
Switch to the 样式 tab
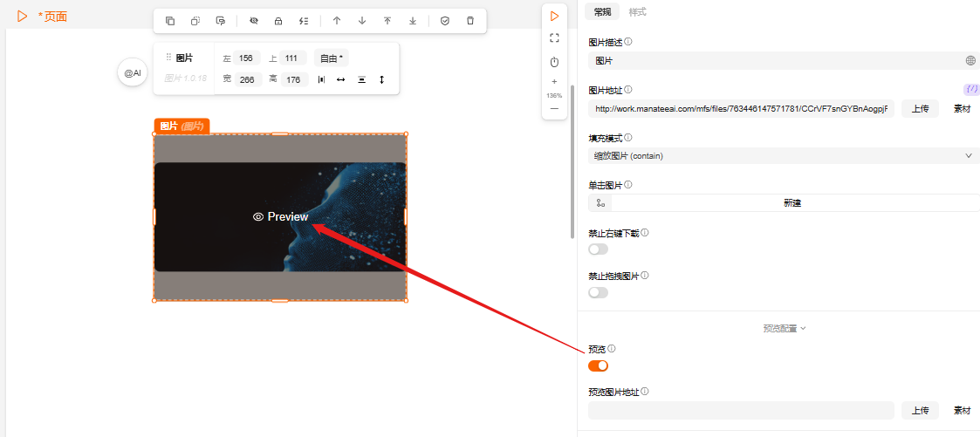pyautogui.click(x=638, y=12)
